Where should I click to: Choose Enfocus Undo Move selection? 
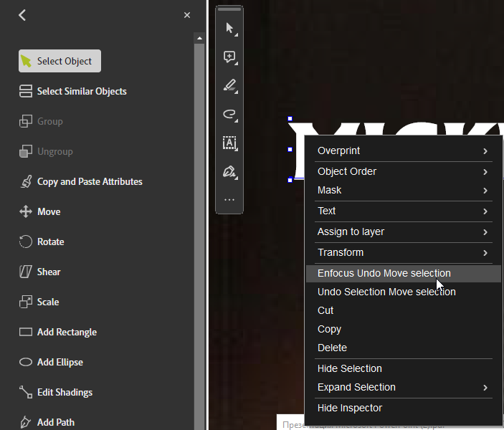pos(404,274)
